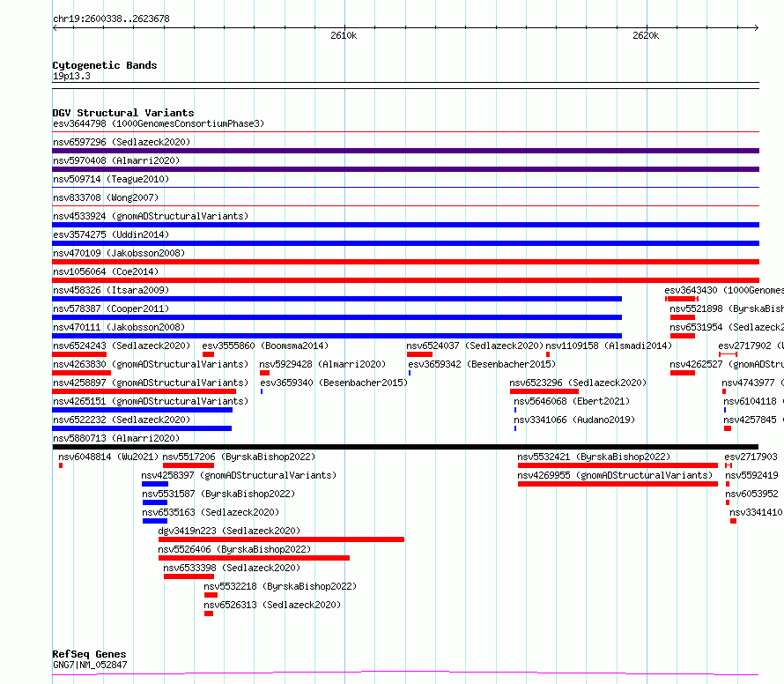The image size is (784, 684).
Task: Click the esv3574275 (Uddin2014) blue bar
Action: (x=405, y=243)
